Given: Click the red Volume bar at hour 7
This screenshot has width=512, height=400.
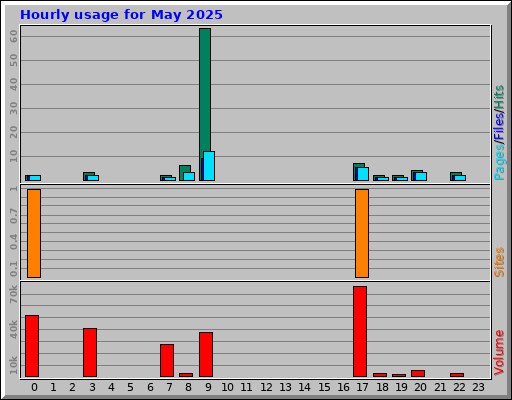Looking at the screenshot, I should pyautogui.click(x=167, y=360).
